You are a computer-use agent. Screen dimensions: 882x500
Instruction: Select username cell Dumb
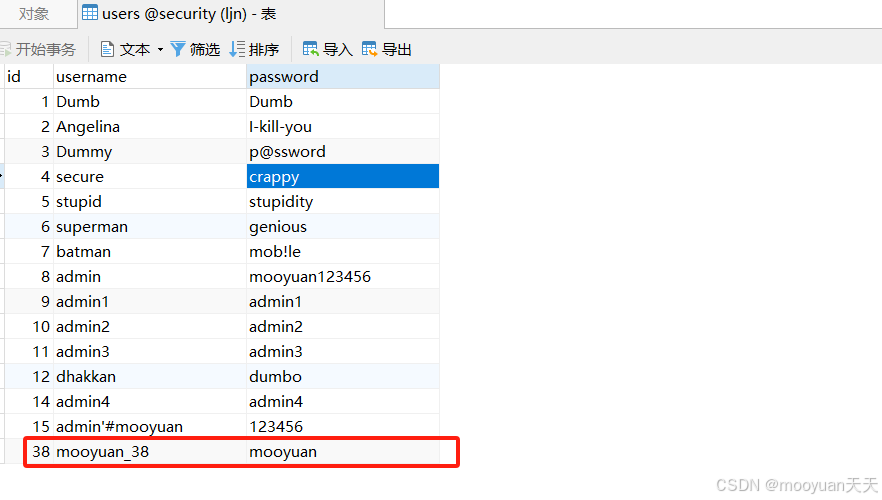tap(150, 102)
